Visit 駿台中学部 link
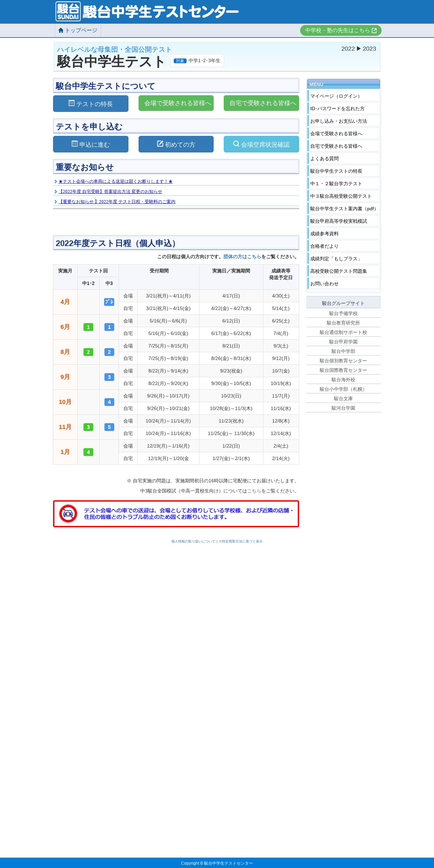 (x=343, y=351)
